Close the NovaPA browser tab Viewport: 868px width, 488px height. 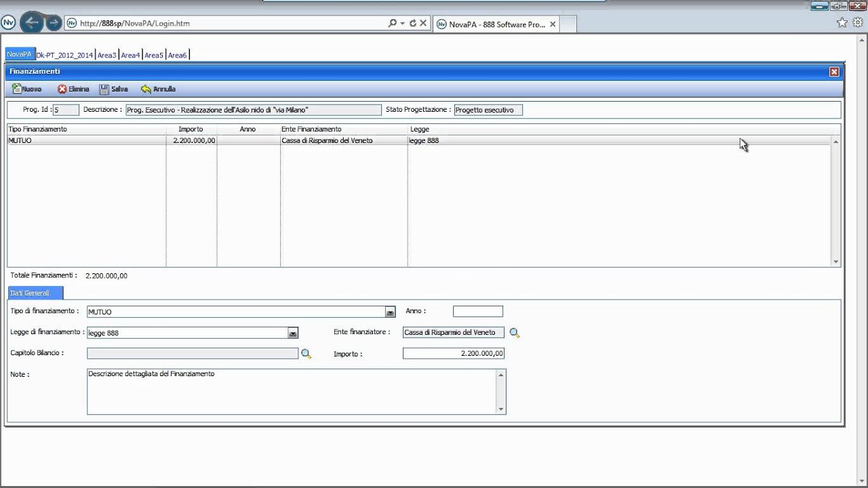pyautogui.click(x=553, y=24)
